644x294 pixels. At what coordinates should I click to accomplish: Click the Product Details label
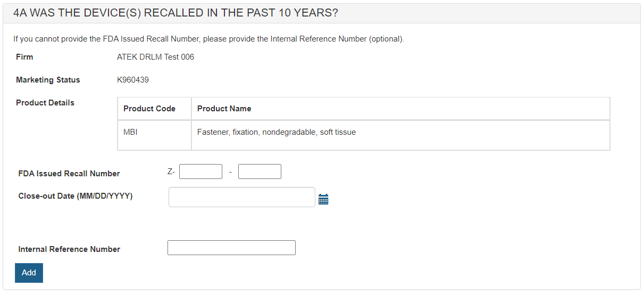(x=45, y=103)
